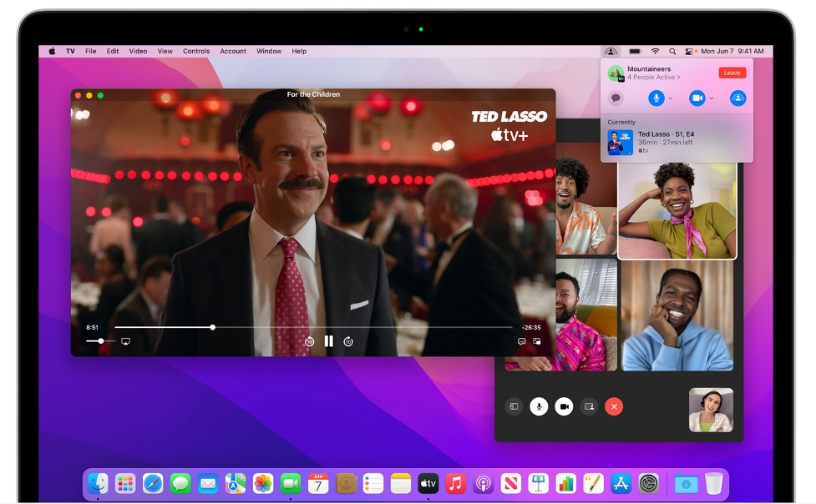The image size is (816, 504).
Task: Mute microphone in FaceTime call window
Action: [540, 406]
